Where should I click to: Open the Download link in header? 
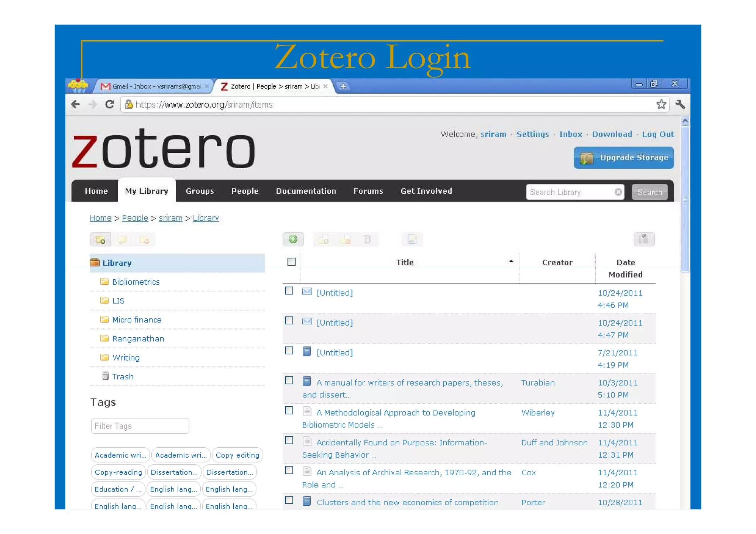point(612,134)
